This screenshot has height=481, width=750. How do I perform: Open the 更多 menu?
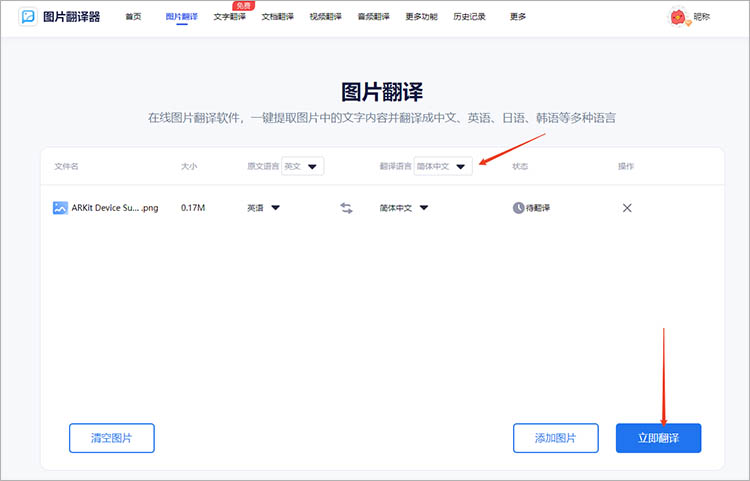pos(518,17)
